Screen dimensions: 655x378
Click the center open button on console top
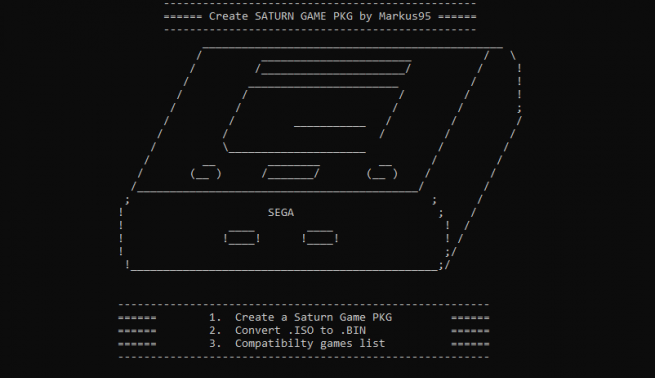click(291, 172)
